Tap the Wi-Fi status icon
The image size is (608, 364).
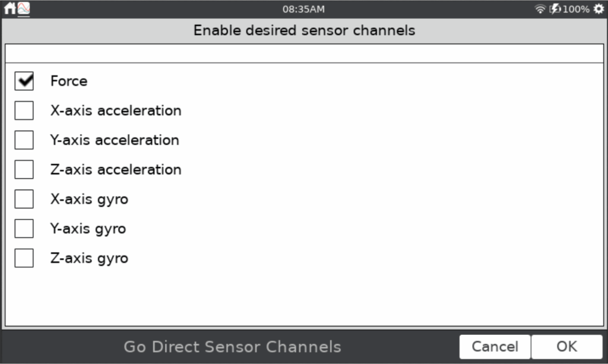[540, 9]
